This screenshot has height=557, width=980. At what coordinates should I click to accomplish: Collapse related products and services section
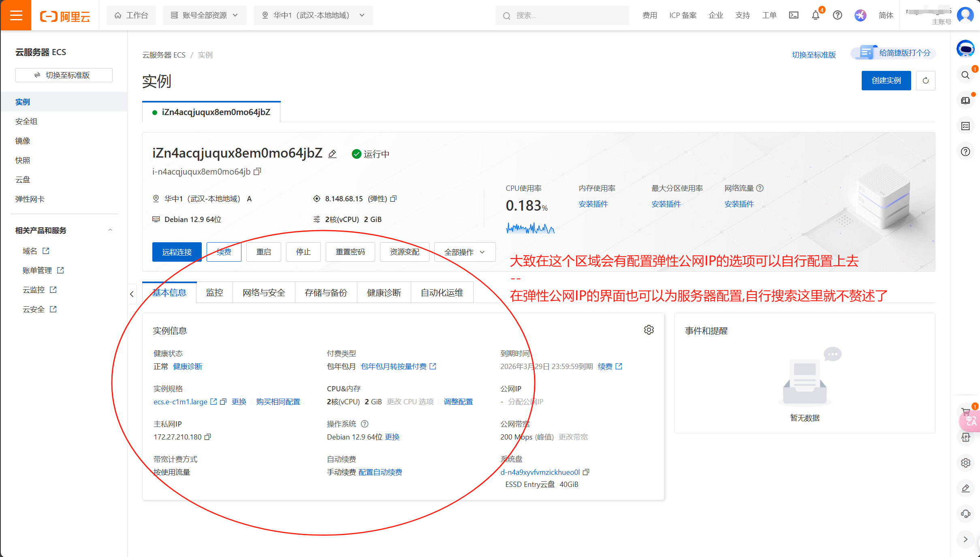(x=110, y=230)
